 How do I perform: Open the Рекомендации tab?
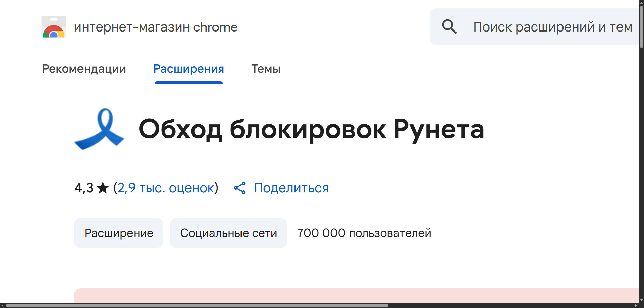tap(84, 69)
